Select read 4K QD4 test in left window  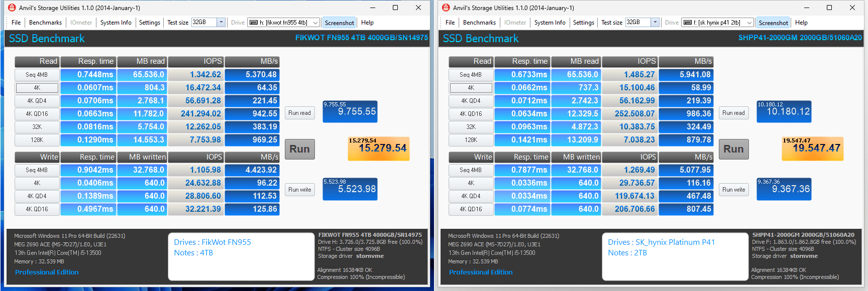pyautogui.click(x=37, y=101)
